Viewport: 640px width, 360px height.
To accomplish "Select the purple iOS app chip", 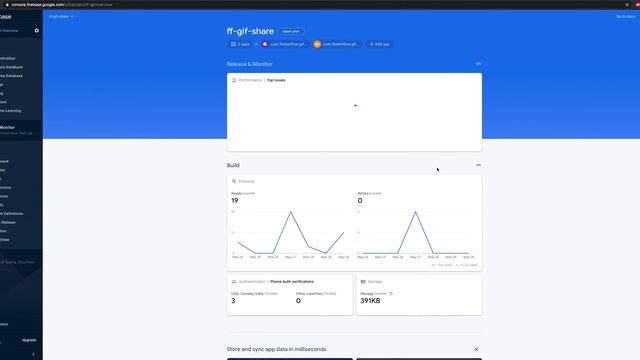I will (284, 44).
